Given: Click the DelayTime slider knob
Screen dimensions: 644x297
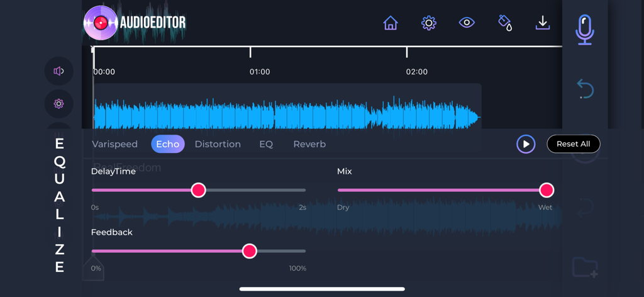Looking at the screenshot, I should [198, 190].
